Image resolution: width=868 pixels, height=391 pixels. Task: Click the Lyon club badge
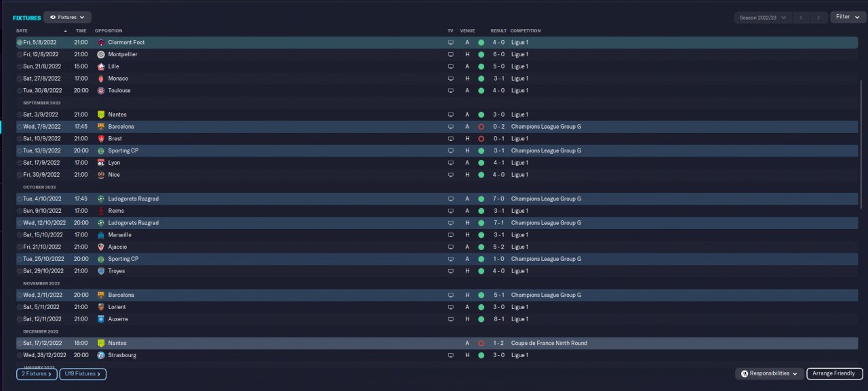pos(101,163)
